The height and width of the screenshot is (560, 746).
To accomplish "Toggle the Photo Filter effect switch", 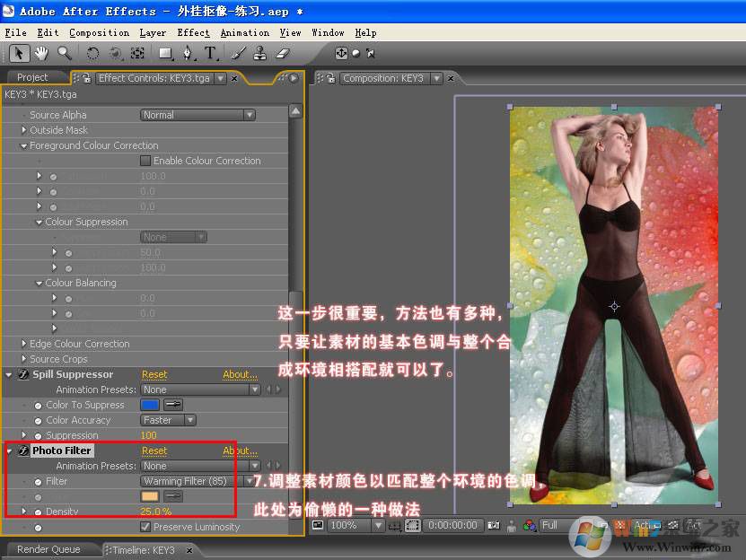I will [22, 451].
